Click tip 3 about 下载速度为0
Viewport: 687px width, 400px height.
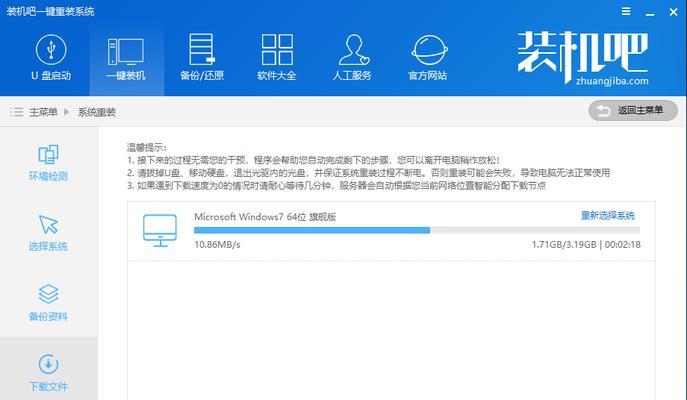point(336,185)
